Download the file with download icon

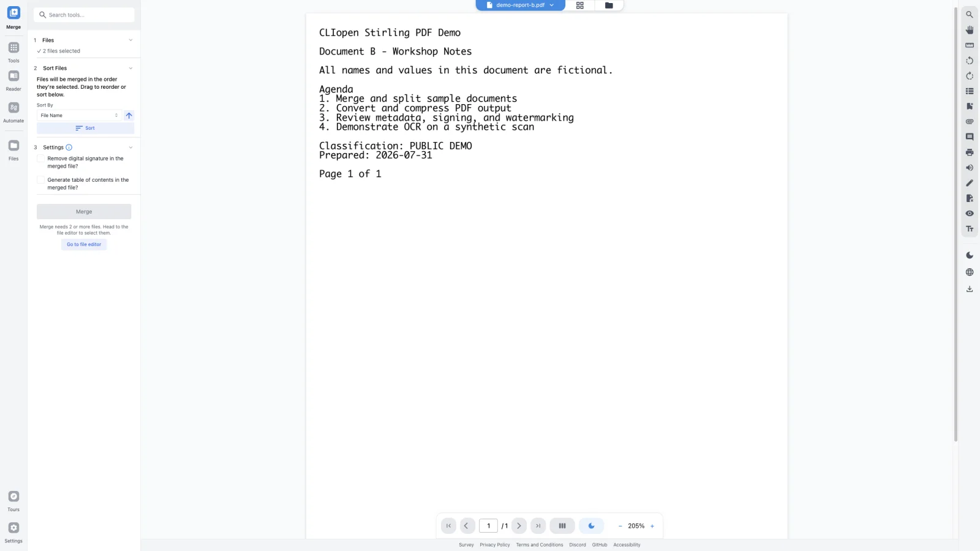(x=970, y=289)
